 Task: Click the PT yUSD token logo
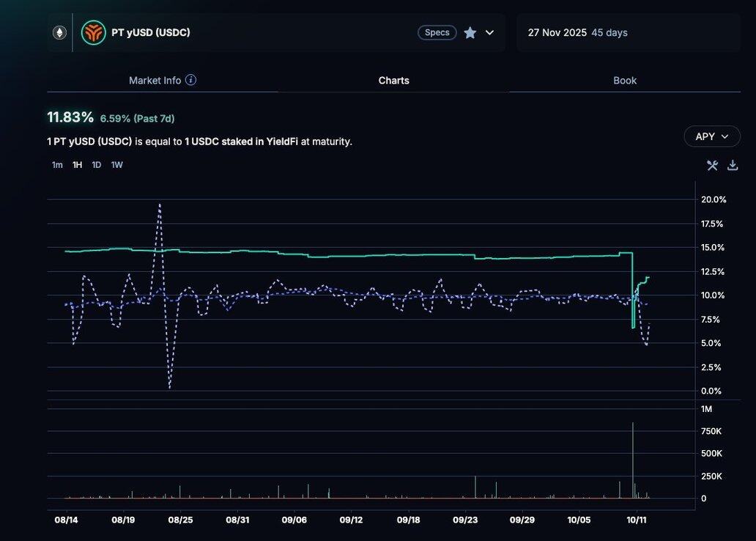tap(94, 32)
